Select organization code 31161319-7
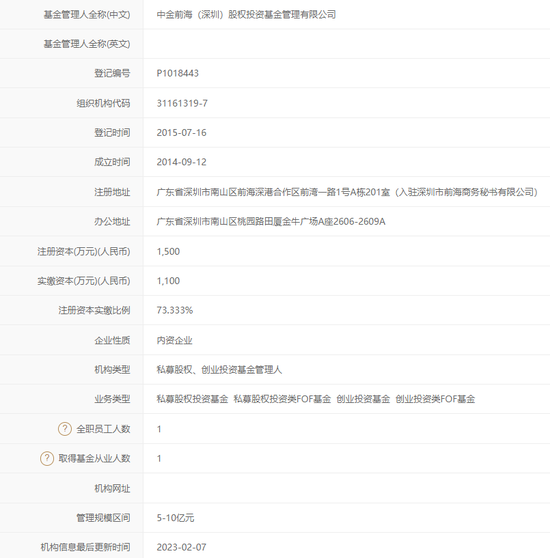This screenshot has width=550, height=558. [x=182, y=103]
